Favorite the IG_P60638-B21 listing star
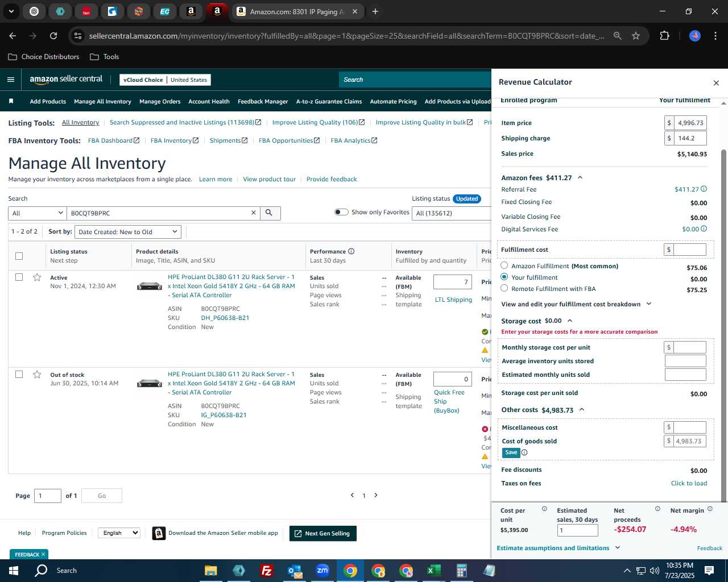 tap(37, 375)
